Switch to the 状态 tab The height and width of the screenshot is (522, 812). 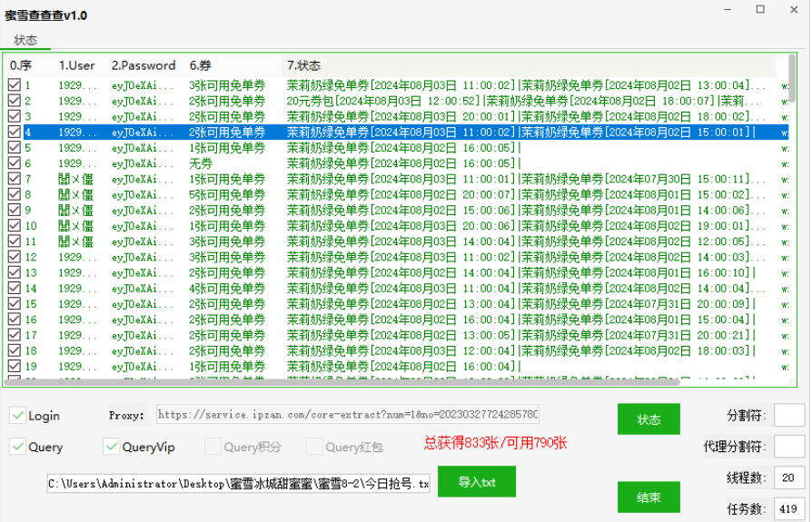[25, 40]
